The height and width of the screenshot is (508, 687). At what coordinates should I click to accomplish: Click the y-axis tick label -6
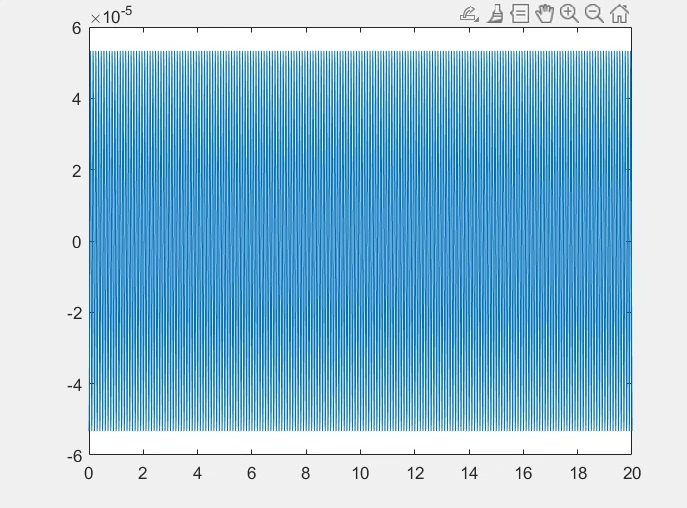[x=74, y=456]
